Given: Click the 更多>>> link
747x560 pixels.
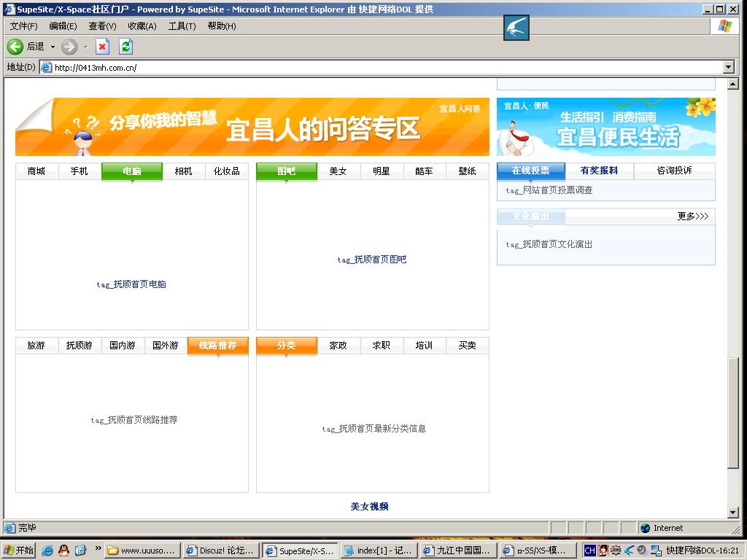Looking at the screenshot, I should [692, 217].
